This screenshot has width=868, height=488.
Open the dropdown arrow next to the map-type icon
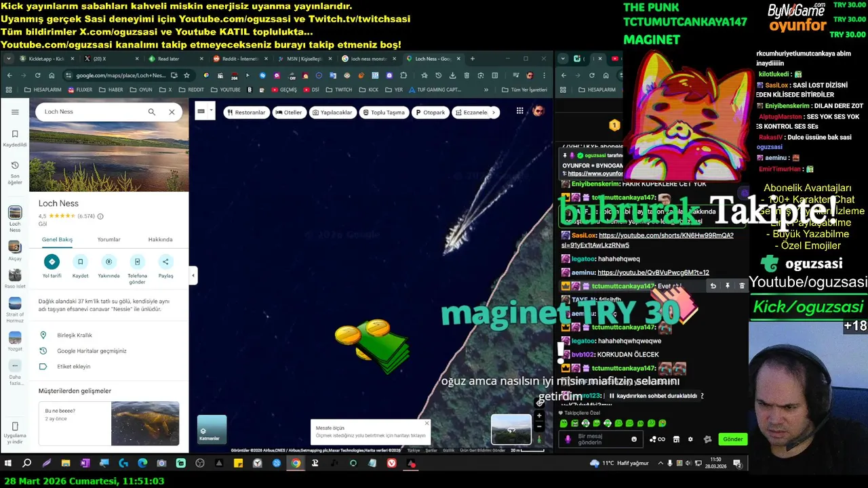[212, 111]
